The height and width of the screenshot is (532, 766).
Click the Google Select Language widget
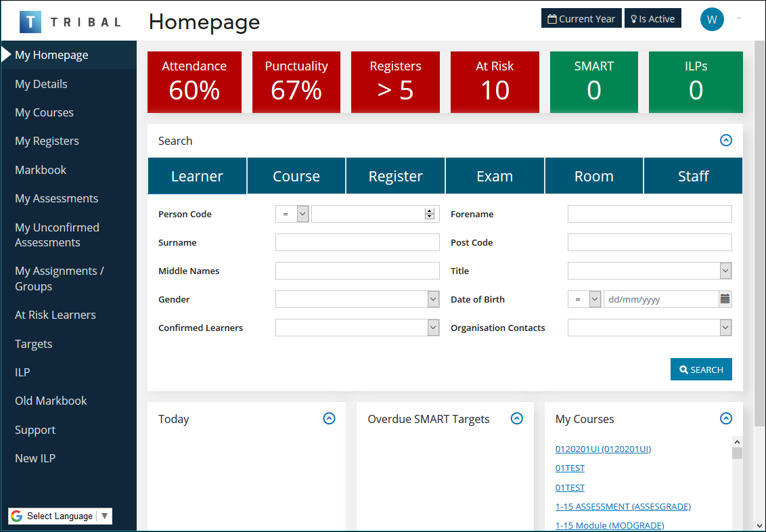click(60, 516)
